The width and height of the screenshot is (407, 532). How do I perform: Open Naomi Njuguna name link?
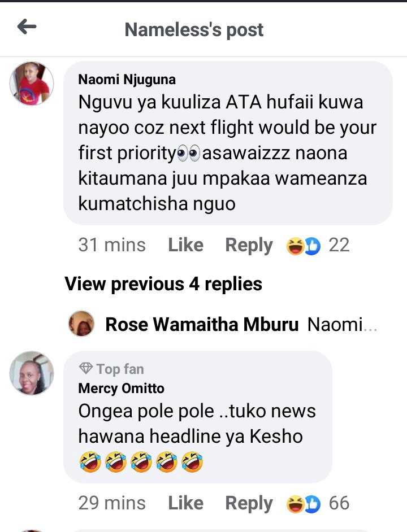[127, 80]
